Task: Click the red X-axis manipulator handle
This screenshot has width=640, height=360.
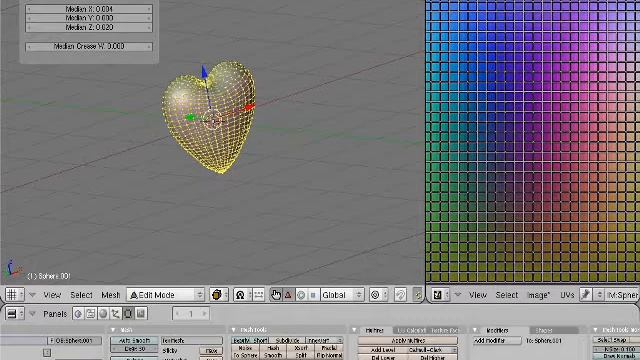Action: (249, 108)
